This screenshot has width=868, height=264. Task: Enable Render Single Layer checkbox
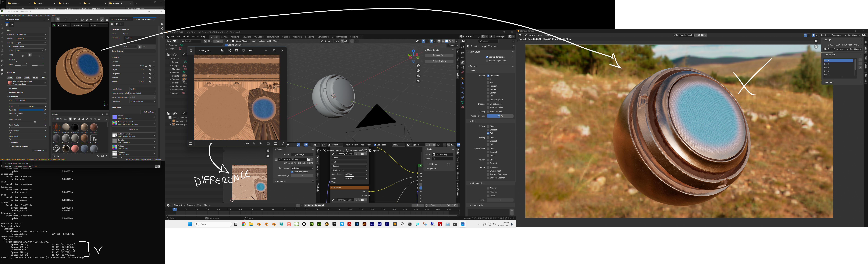coord(487,61)
